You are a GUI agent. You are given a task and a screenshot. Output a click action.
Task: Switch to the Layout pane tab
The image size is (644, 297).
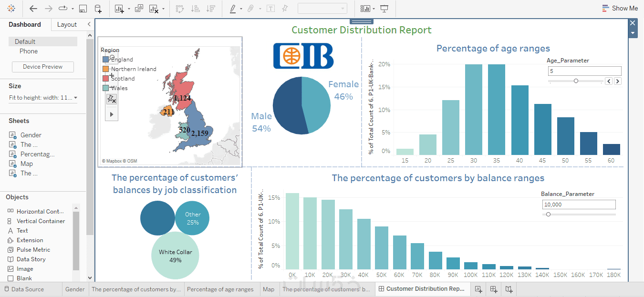point(67,24)
